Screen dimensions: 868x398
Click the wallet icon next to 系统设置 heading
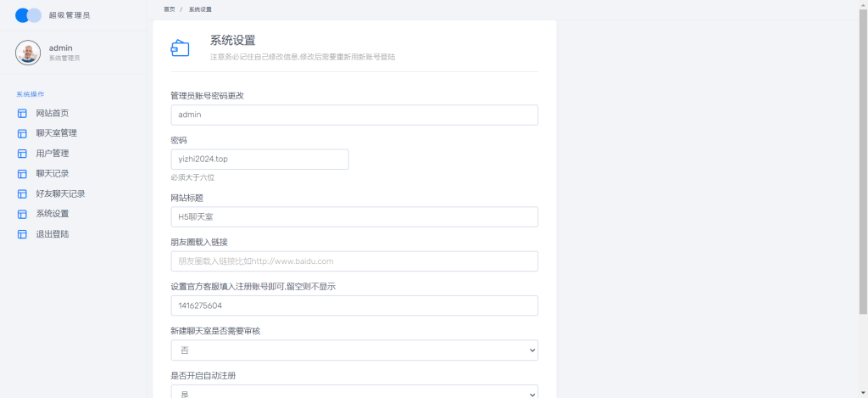(180, 48)
